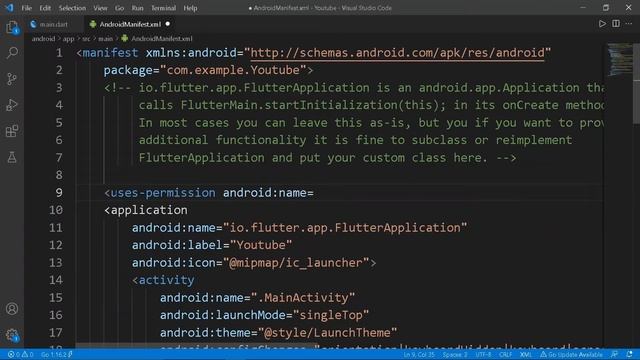Viewport: 640px width, 360px height.
Task: Click the '@style/LaunchTheme' string
Action: [x=327, y=333]
